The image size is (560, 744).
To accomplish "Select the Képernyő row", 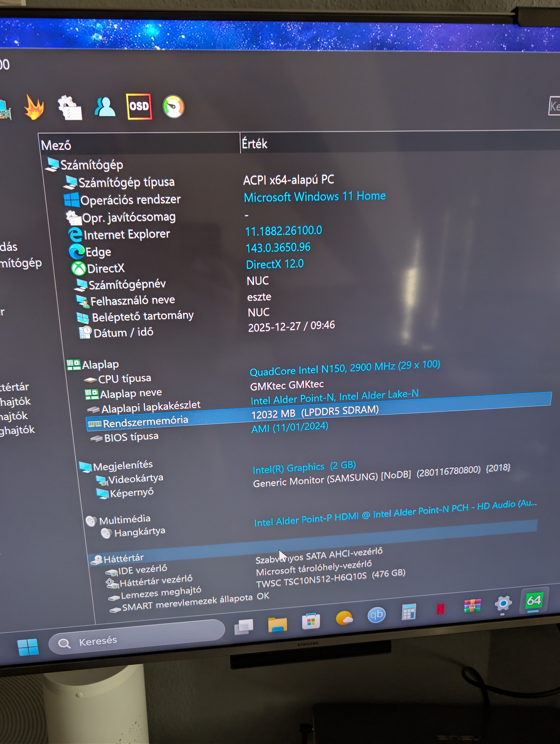I will coord(125,493).
